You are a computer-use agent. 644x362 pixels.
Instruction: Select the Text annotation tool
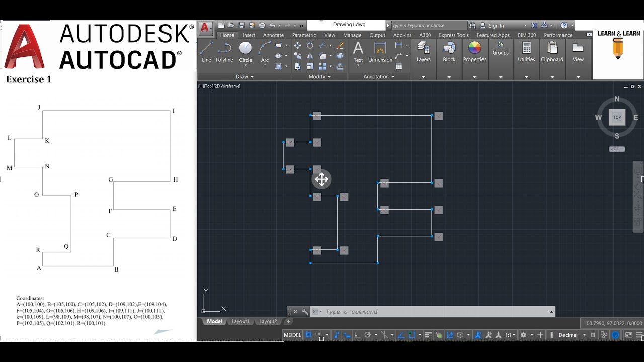[x=358, y=52]
